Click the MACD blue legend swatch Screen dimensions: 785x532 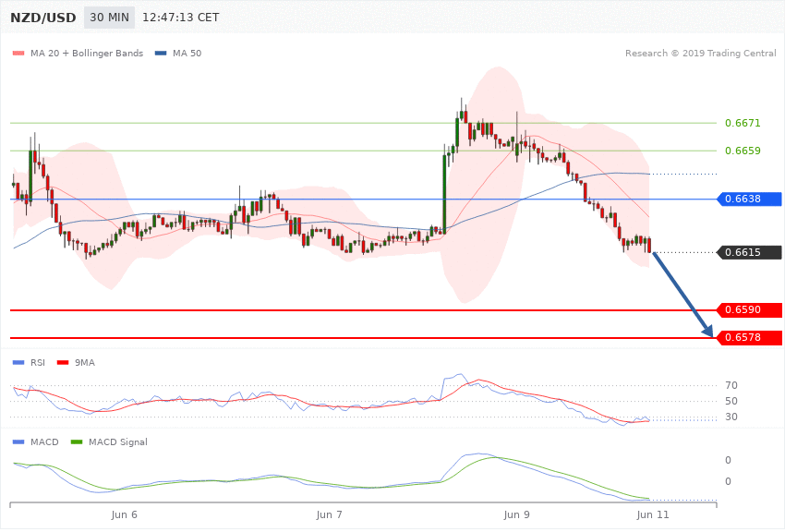(x=18, y=441)
